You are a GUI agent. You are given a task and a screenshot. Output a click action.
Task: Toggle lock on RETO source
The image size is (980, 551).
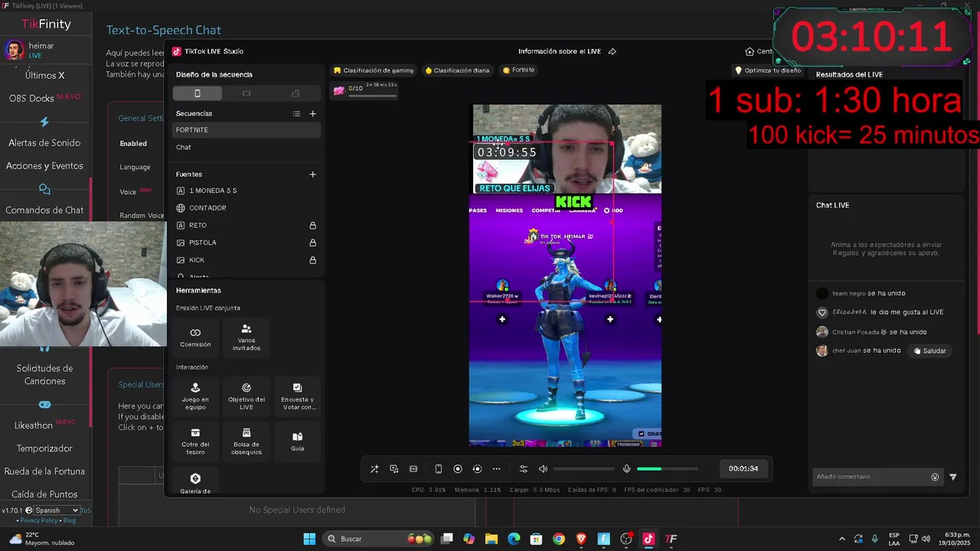coord(312,226)
